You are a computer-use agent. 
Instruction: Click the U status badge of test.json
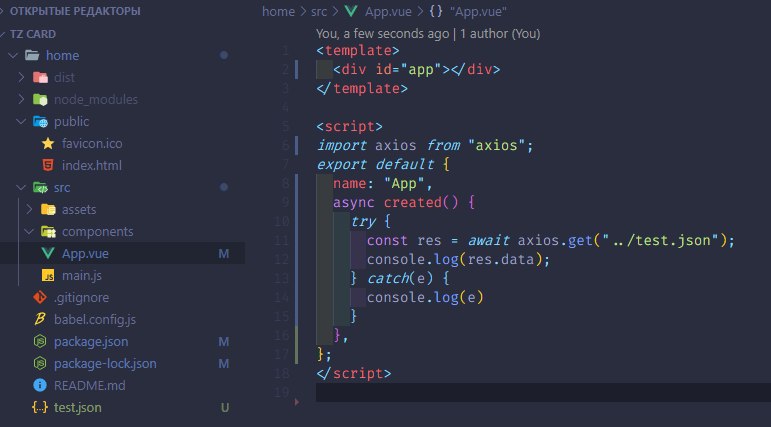click(225, 407)
